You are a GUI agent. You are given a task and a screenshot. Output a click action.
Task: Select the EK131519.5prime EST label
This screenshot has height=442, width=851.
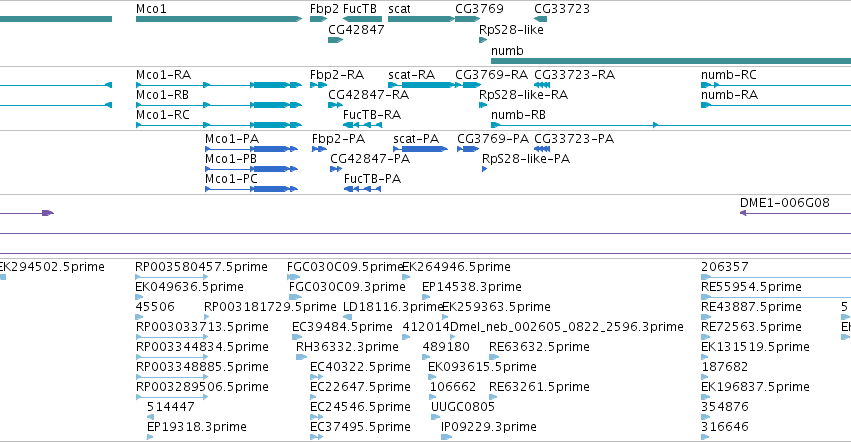point(755,346)
